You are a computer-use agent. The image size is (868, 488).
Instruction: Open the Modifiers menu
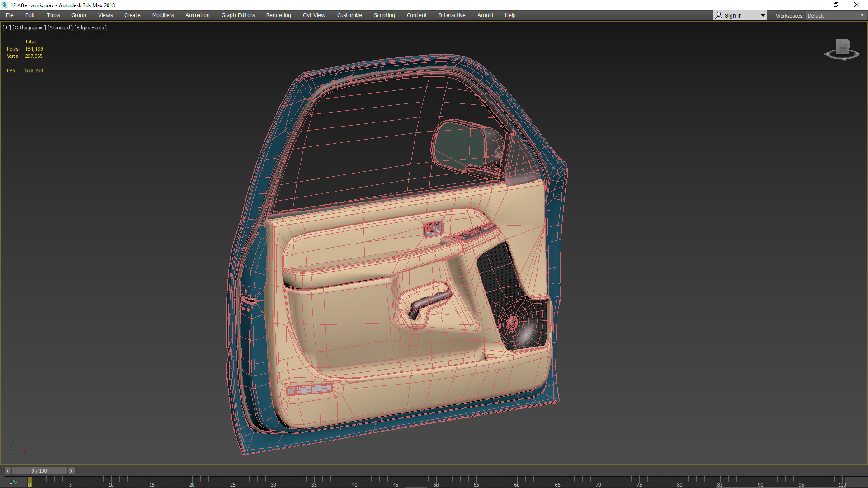tap(163, 15)
